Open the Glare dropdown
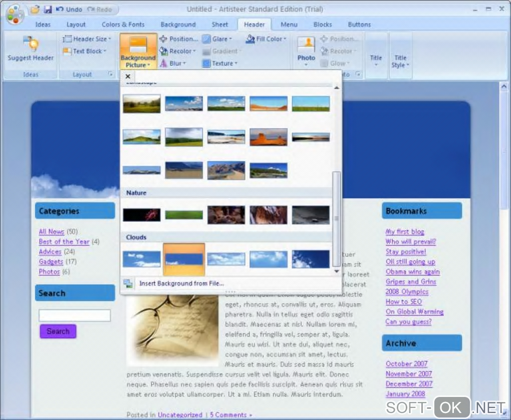Screen dimensions: 511x420 (217, 39)
